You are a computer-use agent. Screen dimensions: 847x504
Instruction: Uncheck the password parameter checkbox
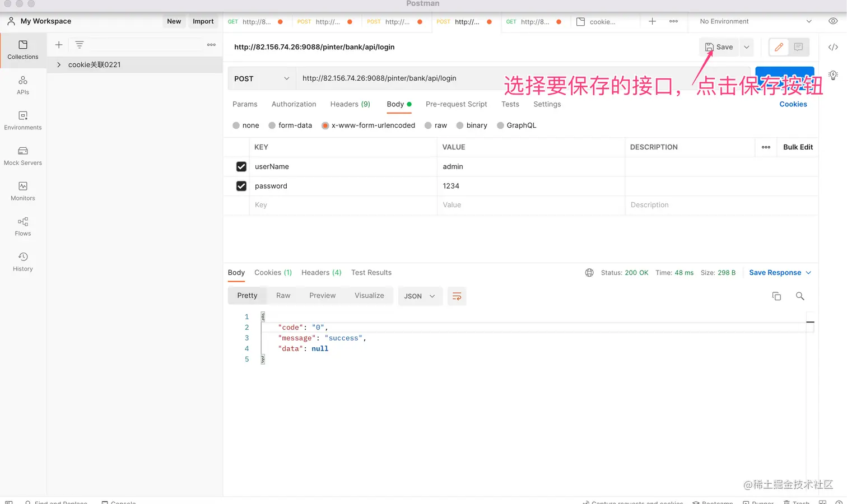(241, 186)
